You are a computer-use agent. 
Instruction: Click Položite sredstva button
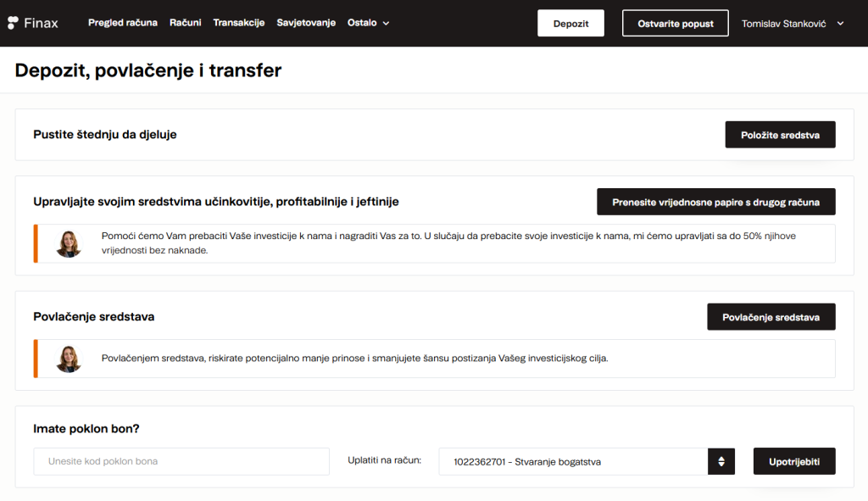point(780,135)
